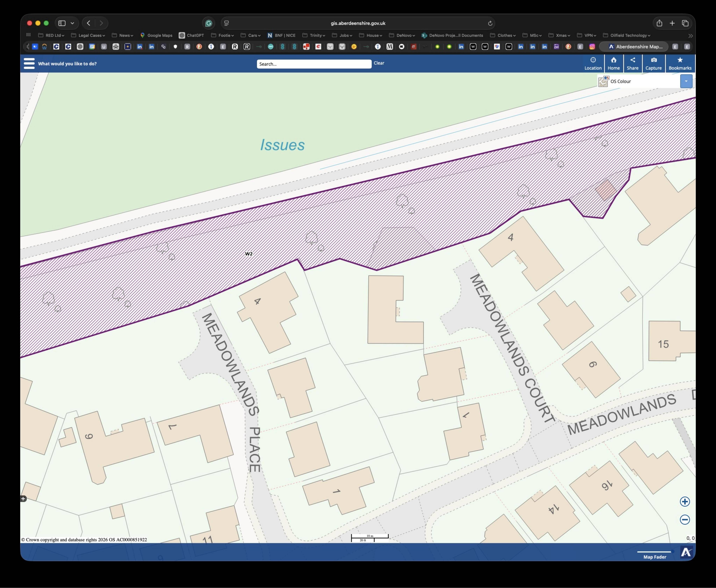Click Safari share icon
The height and width of the screenshot is (588, 716).
point(659,23)
